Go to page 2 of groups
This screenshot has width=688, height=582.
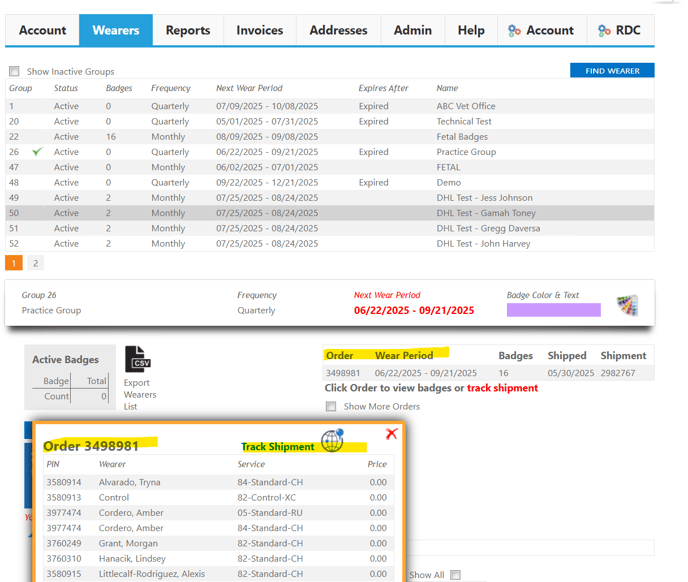coord(36,263)
